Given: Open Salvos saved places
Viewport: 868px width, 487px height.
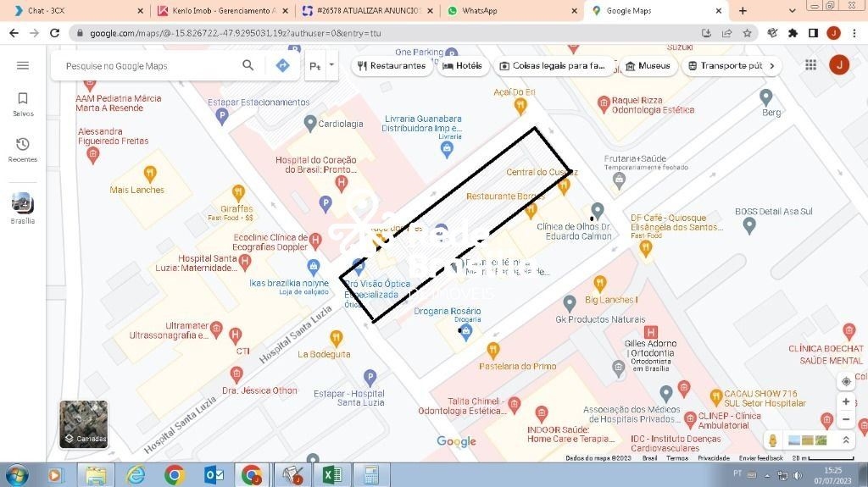Looking at the screenshot, I should 23,104.
